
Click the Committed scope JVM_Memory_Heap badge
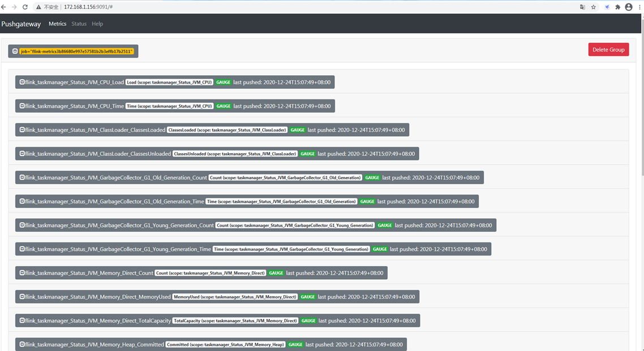pos(225,344)
